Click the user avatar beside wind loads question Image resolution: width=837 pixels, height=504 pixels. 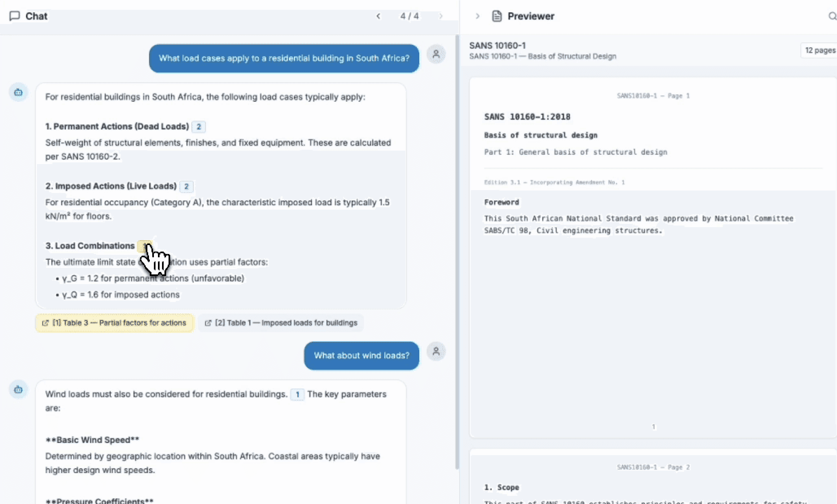click(436, 351)
